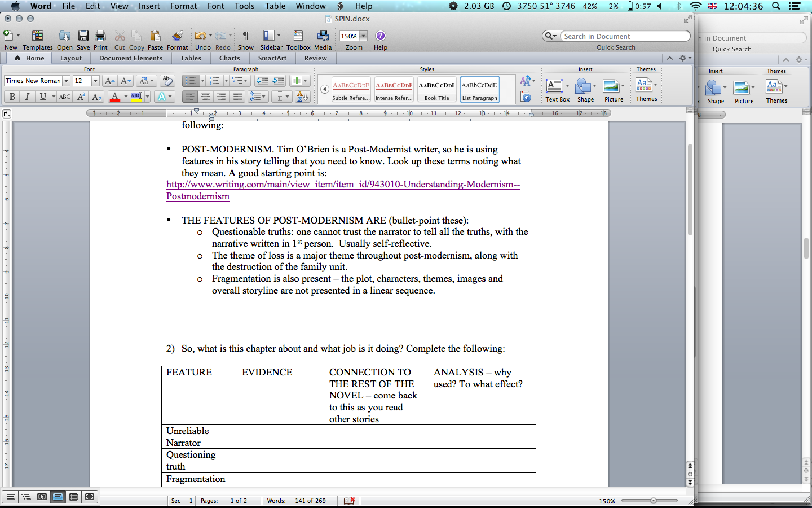812x508 pixels.
Task: Toggle Italic formatting
Action: click(x=27, y=97)
